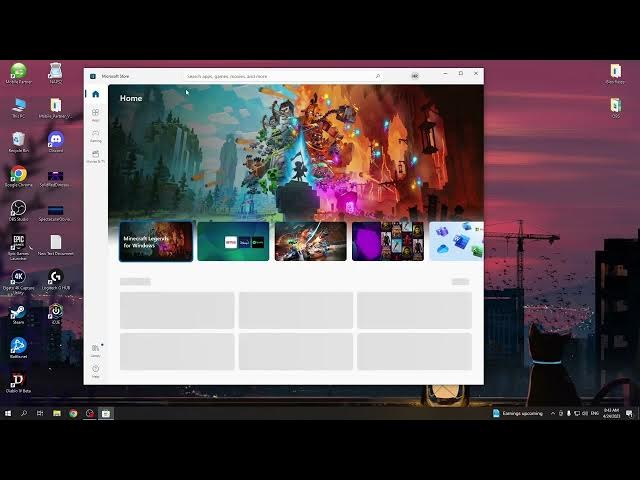
Task: Open the Microsoft 365 apps card
Action: pos(456,241)
